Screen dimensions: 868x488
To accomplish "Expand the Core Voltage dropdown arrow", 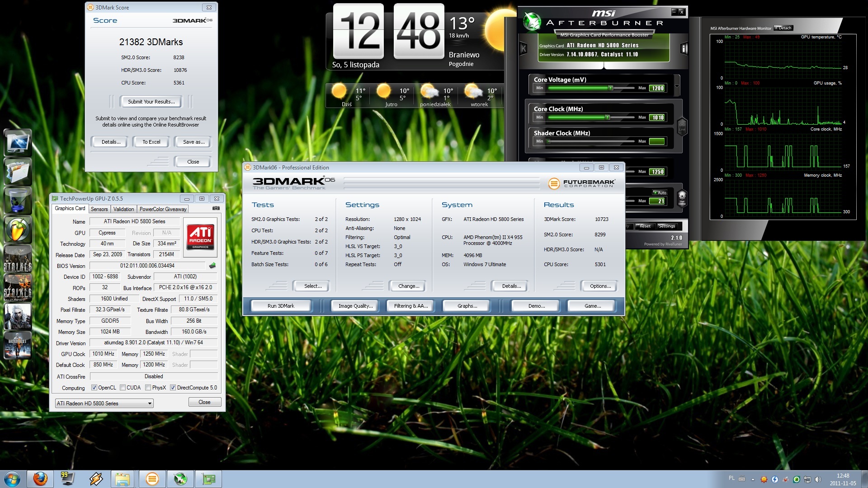I will click(677, 86).
